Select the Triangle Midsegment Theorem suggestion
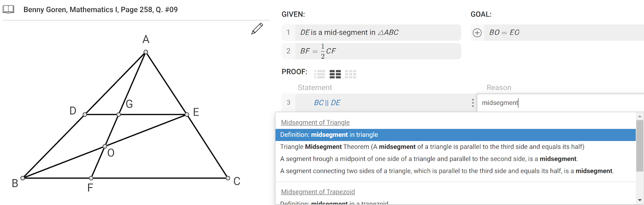Screen dimensions: 644x205 432,147
